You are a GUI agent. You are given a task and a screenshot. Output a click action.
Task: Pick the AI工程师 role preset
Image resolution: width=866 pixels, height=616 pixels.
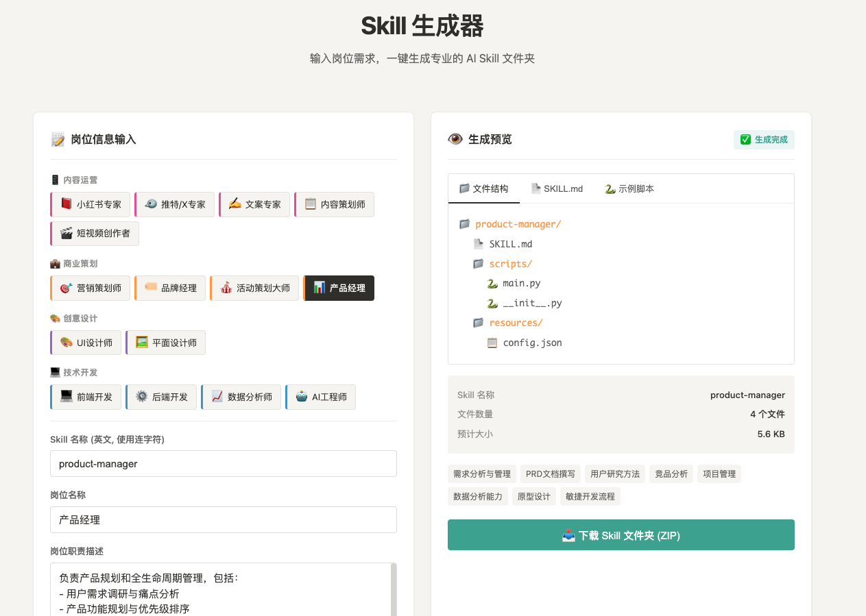coord(321,397)
